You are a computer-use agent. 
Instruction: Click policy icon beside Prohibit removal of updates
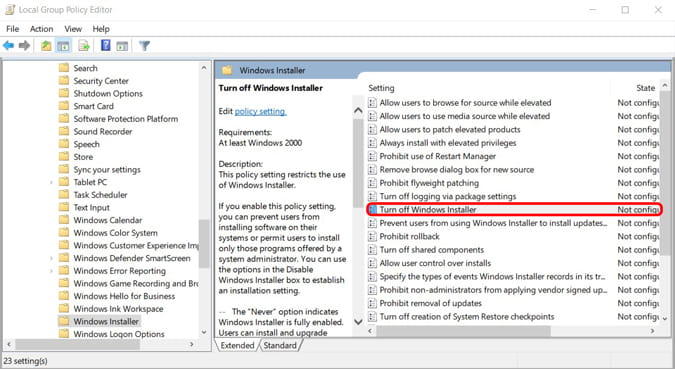pos(372,303)
